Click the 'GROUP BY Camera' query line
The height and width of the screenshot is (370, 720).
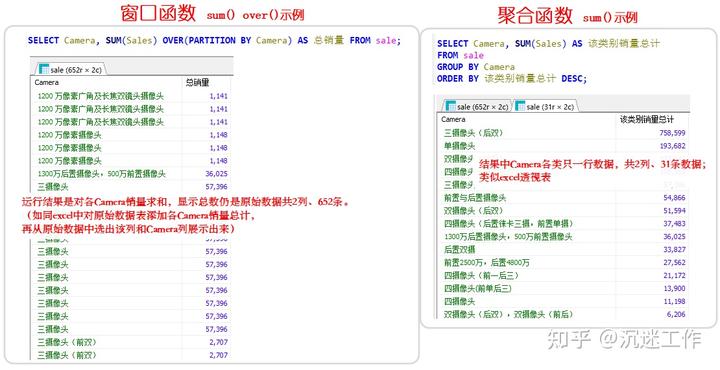tap(476, 67)
